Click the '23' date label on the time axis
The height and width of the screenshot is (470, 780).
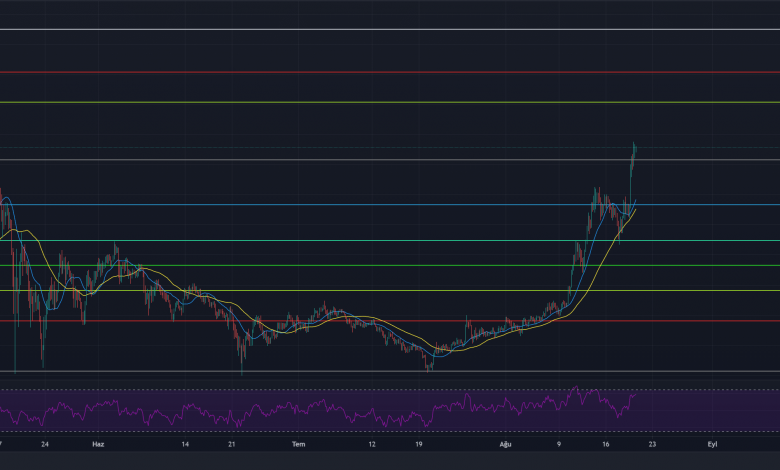pos(652,444)
